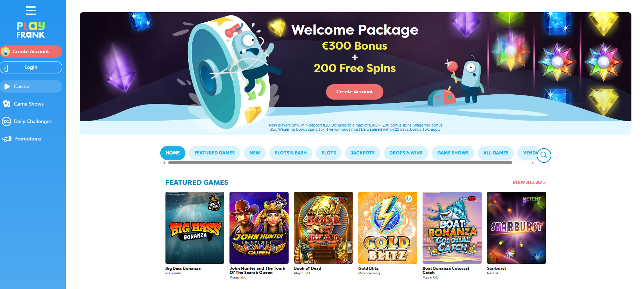Click Create Account button in banner

[355, 92]
